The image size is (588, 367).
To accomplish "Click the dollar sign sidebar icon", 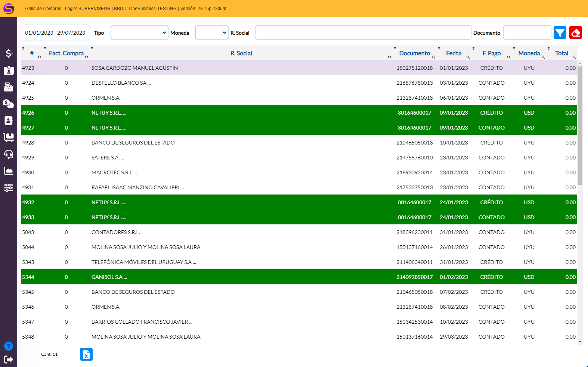I will (x=9, y=53).
